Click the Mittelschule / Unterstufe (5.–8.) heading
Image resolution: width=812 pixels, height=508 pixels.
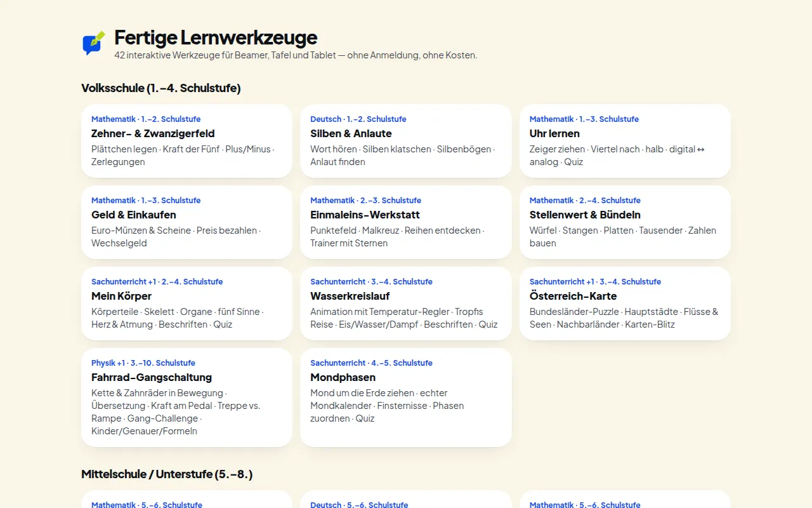pos(167,474)
